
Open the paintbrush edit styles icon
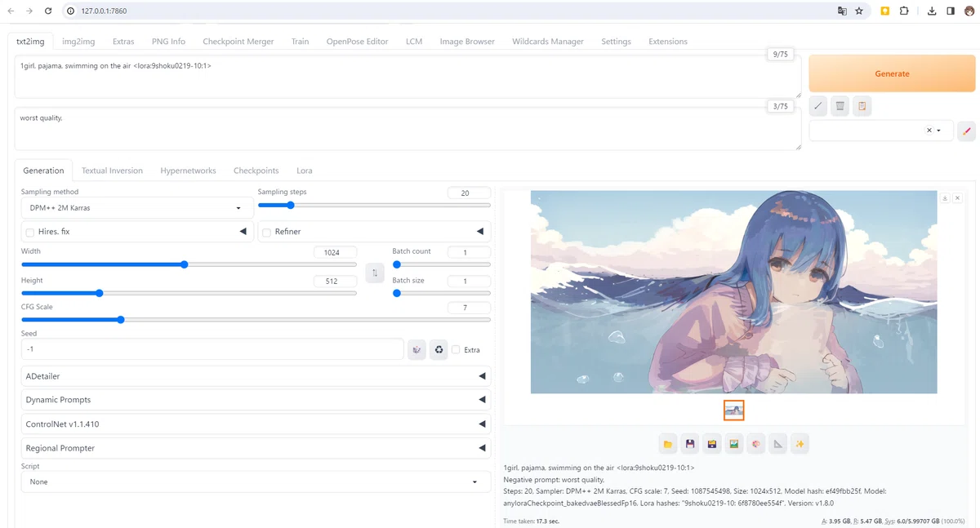pos(966,131)
